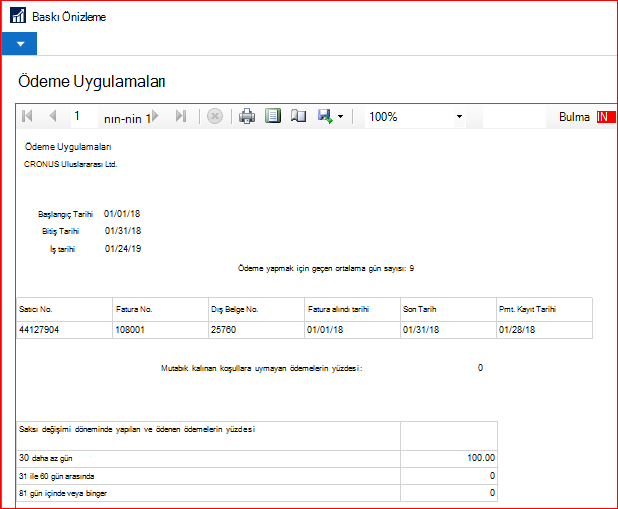Select vendor number 44127904 cell
This screenshot has height=509, width=618.
tap(64, 330)
